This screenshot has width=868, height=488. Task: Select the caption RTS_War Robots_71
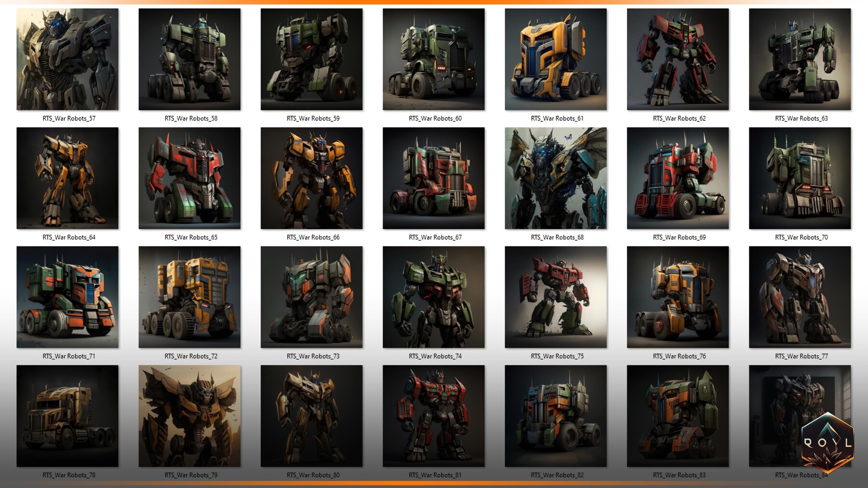click(69, 356)
